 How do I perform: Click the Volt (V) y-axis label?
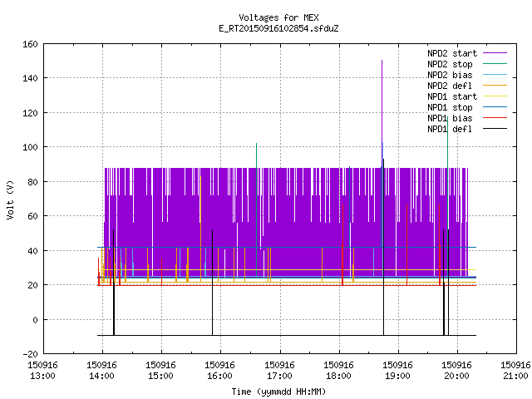(x=10, y=199)
